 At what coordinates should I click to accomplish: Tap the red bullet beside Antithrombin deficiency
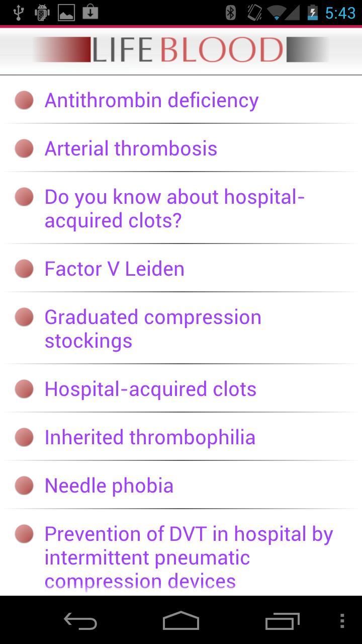tap(24, 100)
